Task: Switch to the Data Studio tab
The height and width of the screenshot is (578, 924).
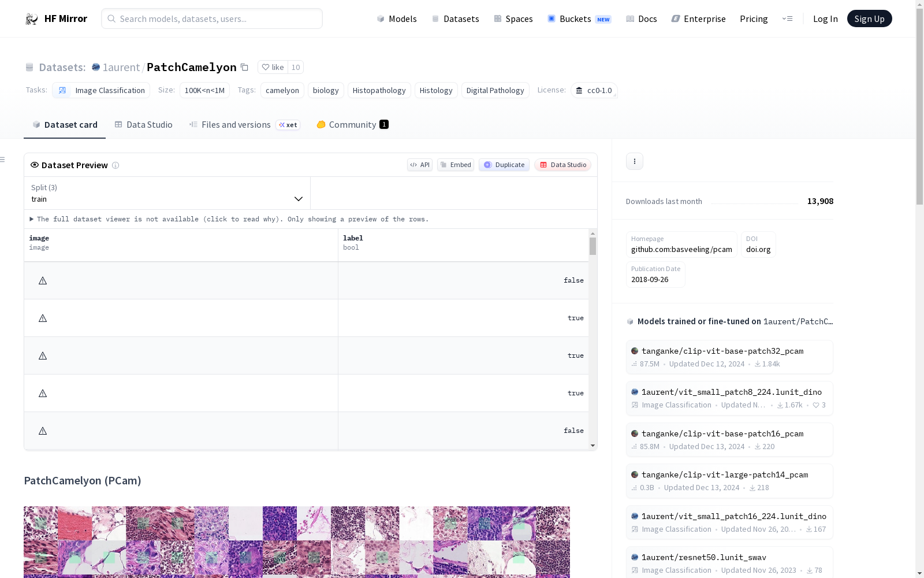Action: point(143,125)
